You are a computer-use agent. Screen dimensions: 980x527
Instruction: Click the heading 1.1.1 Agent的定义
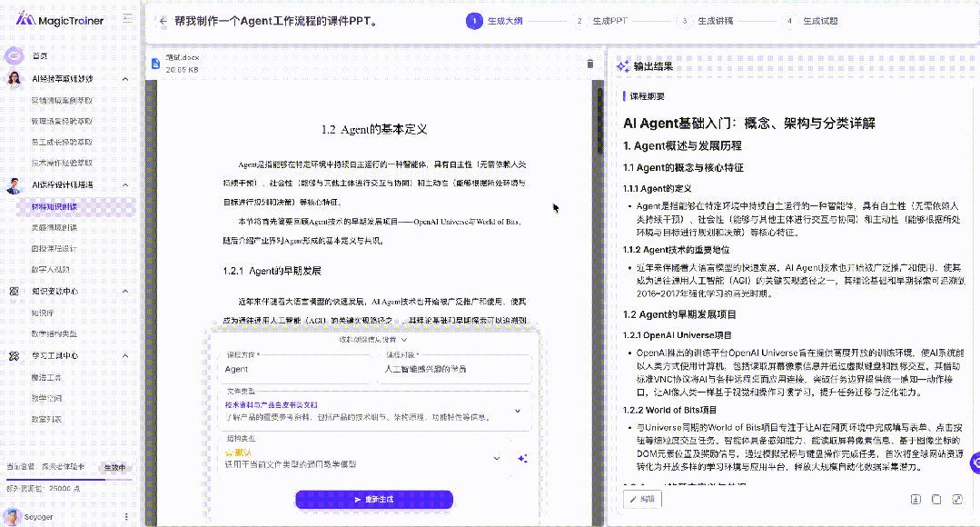coord(657,188)
